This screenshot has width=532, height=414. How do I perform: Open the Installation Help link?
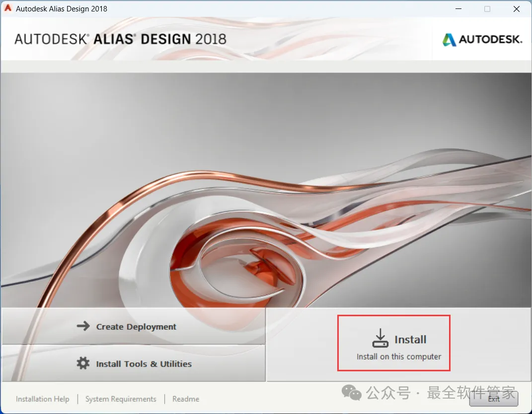[42, 399]
